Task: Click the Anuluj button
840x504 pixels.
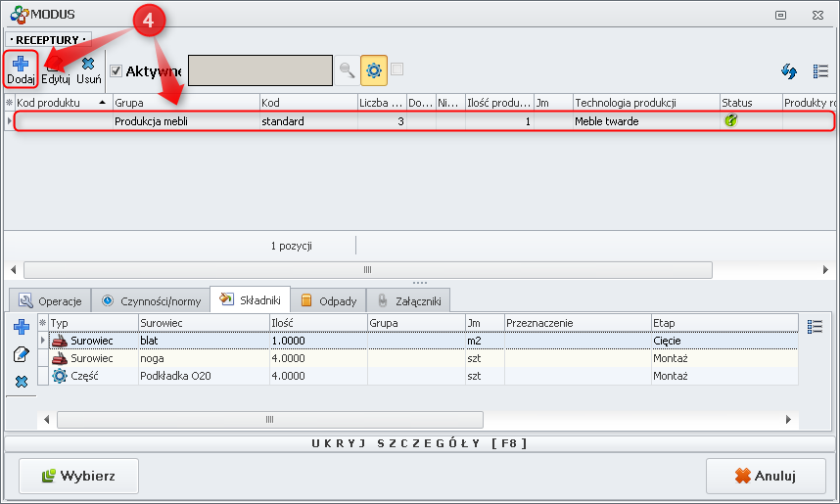Action: point(766,477)
